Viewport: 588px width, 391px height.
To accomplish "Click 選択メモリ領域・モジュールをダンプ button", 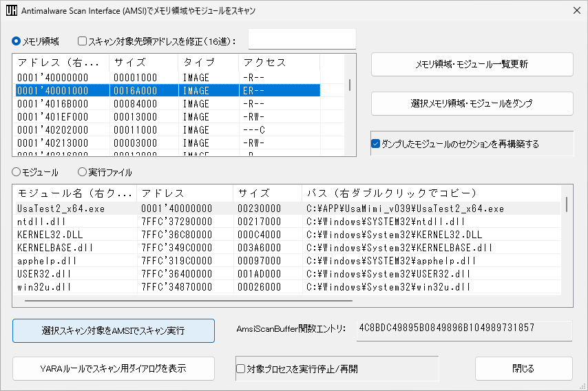I will [472, 103].
